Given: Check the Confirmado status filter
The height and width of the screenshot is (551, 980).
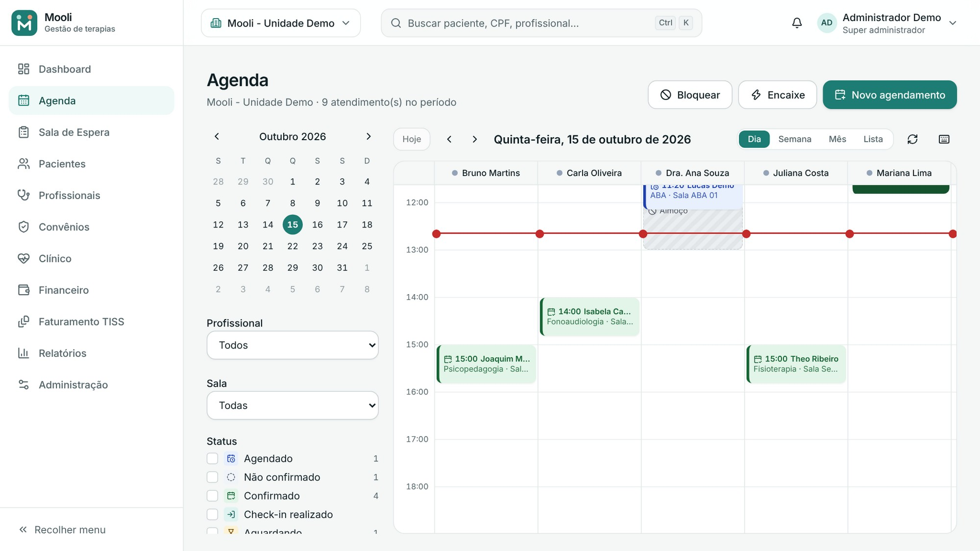Looking at the screenshot, I should pos(212,496).
